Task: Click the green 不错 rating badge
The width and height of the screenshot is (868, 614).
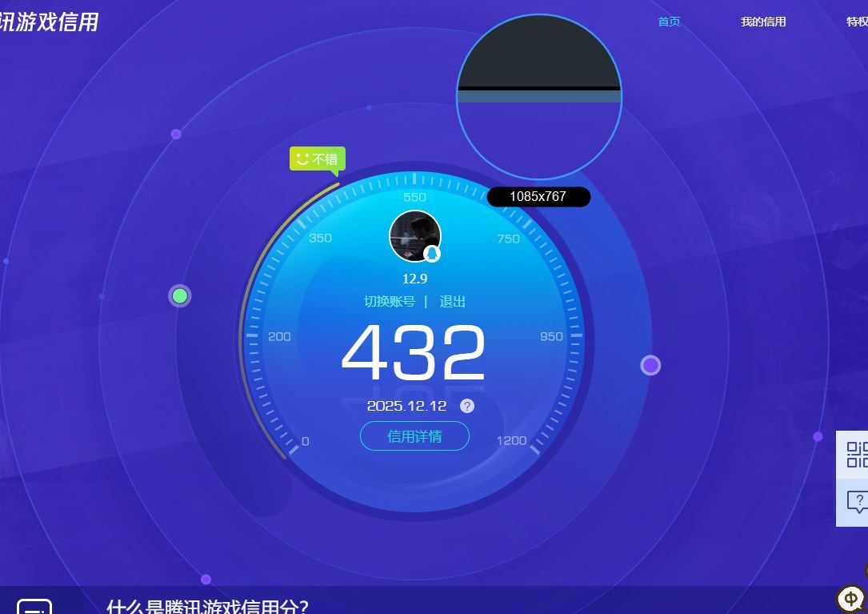Action: click(x=317, y=159)
